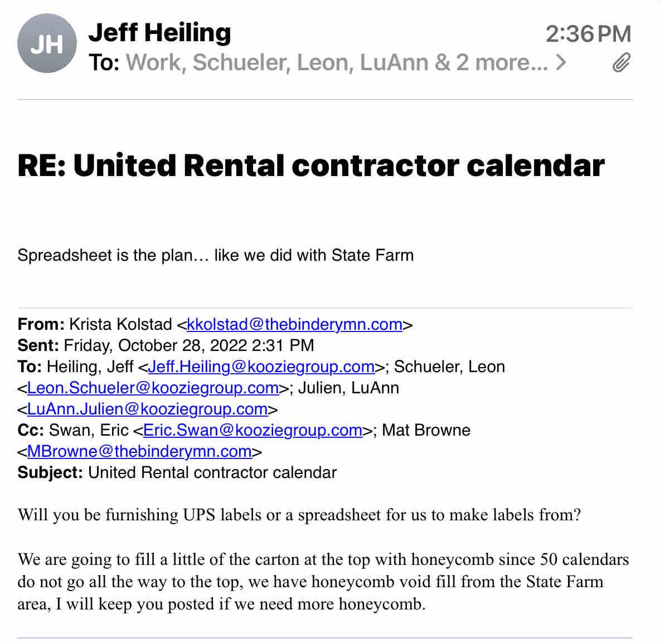Click the "Spreadsheet is the plan" reply text

tap(216, 255)
